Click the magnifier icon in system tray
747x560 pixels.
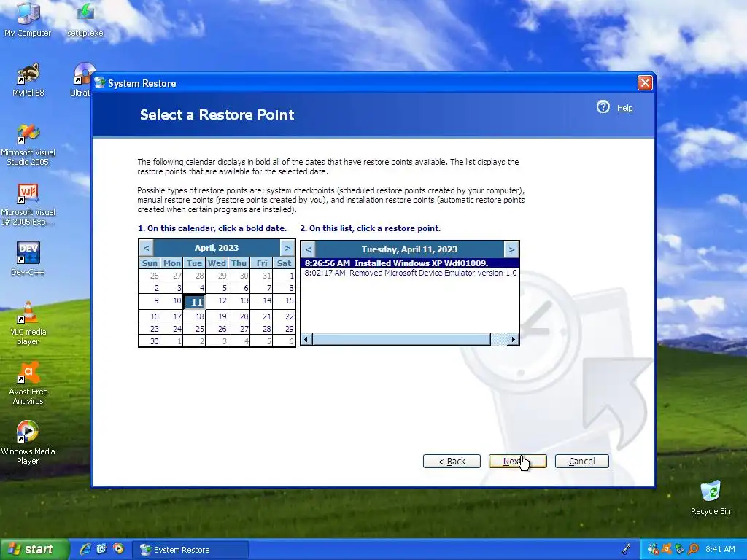coord(693,549)
